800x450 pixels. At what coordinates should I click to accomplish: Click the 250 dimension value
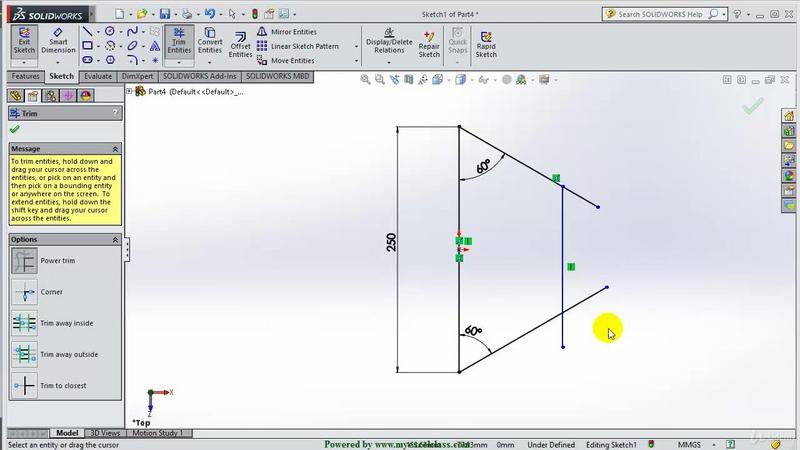pos(391,242)
